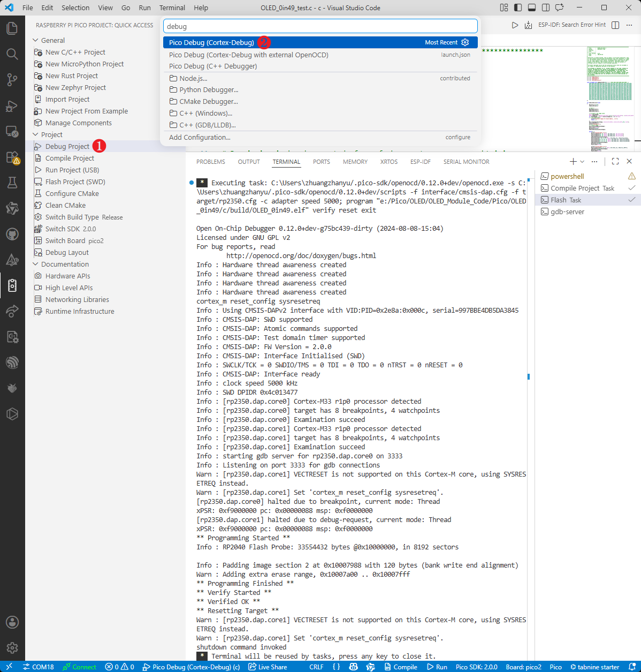Collapse the Documentation section

click(65, 264)
